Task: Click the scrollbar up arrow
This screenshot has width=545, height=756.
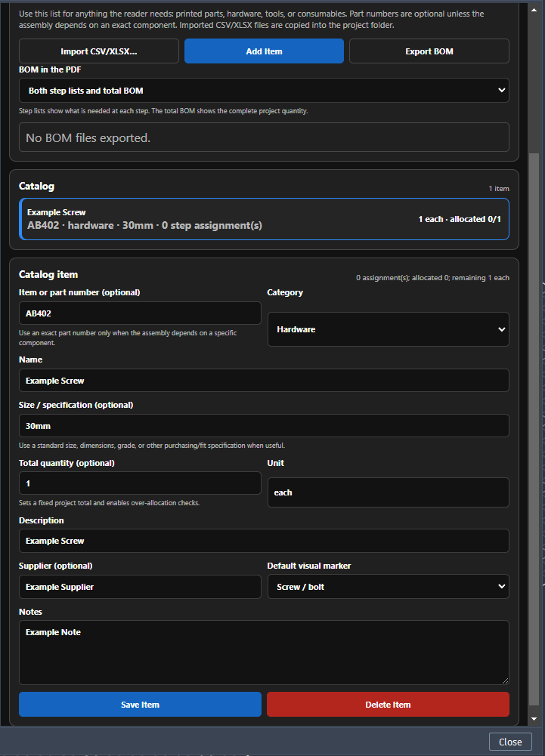Action: click(x=534, y=10)
